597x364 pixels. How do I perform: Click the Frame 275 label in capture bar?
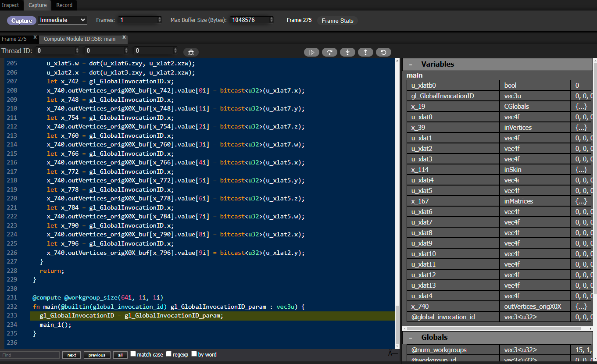click(x=299, y=20)
